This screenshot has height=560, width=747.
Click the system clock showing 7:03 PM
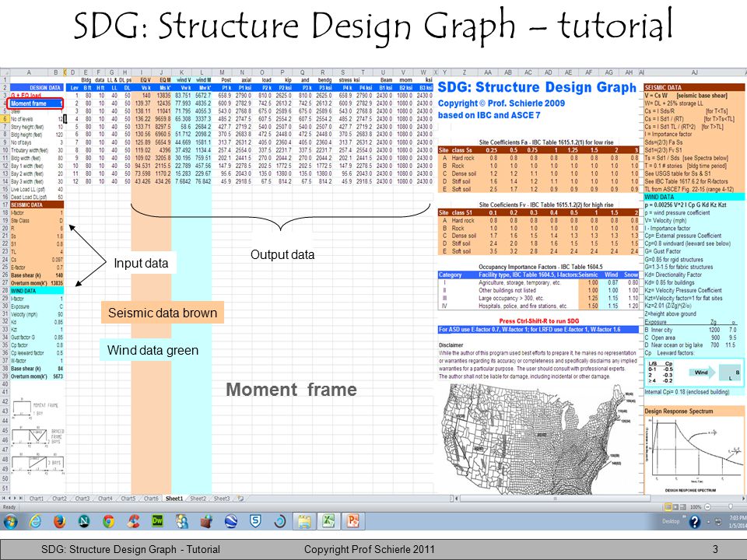pos(737,521)
